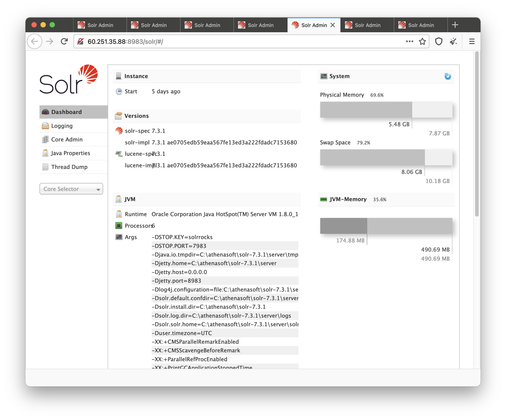
Task: Click the Dashboard gauge icon
Action: tap(45, 112)
